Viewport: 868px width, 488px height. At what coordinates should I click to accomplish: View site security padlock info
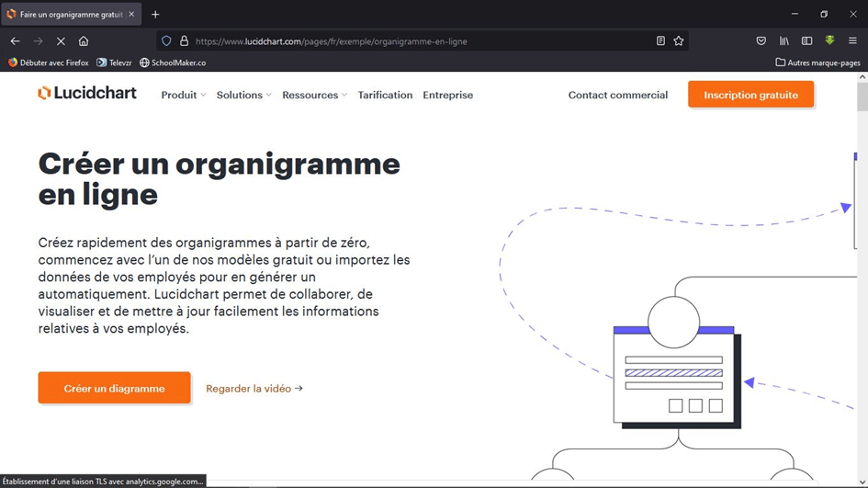184,41
